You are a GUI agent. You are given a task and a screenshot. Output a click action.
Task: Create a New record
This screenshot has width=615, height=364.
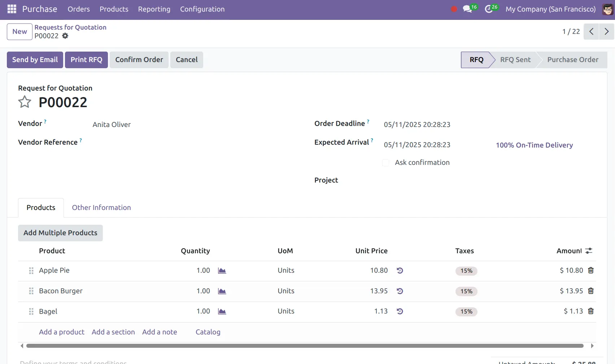click(x=19, y=31)
